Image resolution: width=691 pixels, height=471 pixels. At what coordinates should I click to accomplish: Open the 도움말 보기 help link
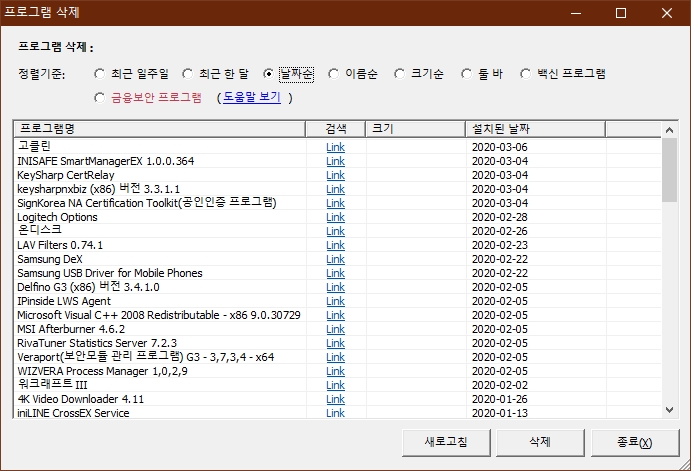pyautogui.click(x=252, y=97)
